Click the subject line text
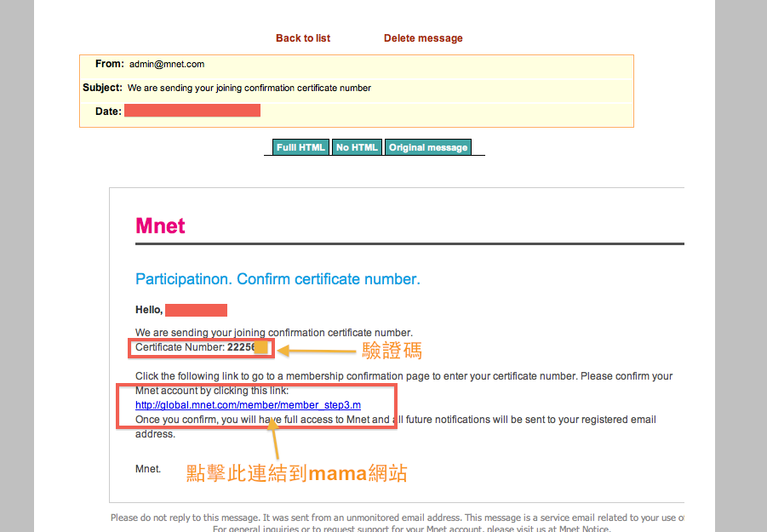 (249, 88)
